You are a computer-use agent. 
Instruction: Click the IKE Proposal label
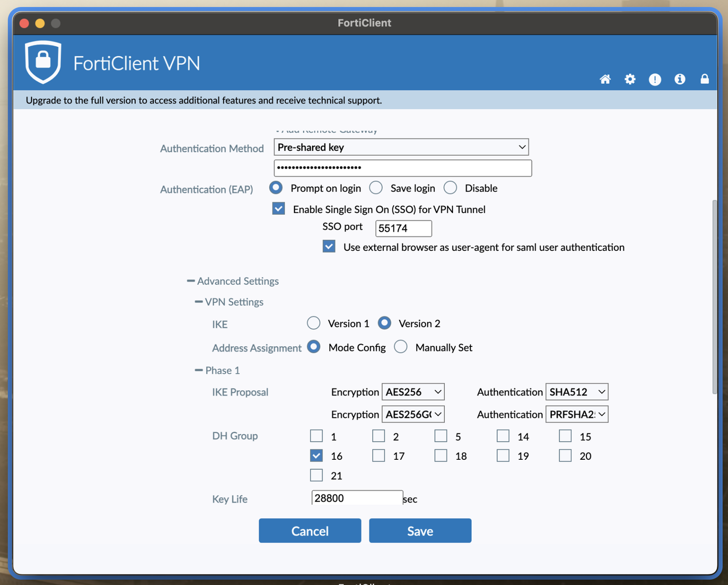click(x=240, y=392)
